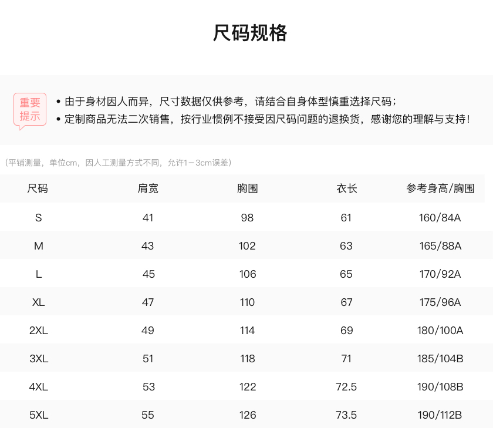493x448 pixels.
Task: Select the 5XL size row label
Action: tap(39, 415)
